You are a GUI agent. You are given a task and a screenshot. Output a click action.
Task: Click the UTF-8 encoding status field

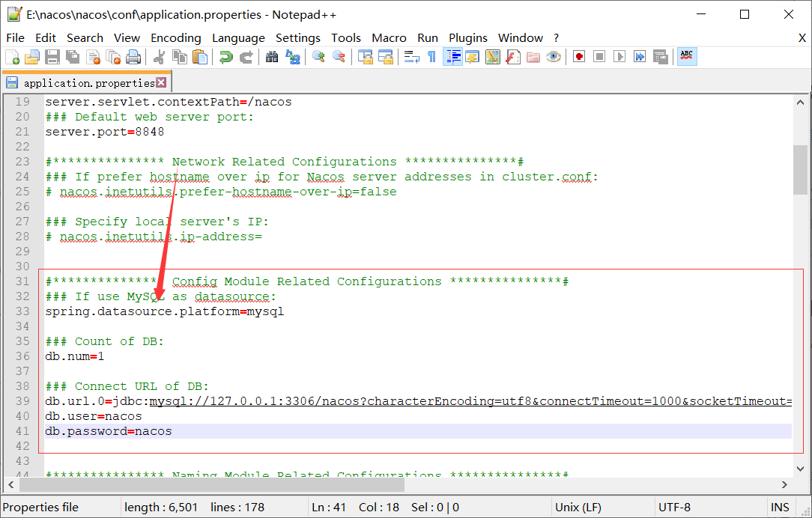(674, 507)
